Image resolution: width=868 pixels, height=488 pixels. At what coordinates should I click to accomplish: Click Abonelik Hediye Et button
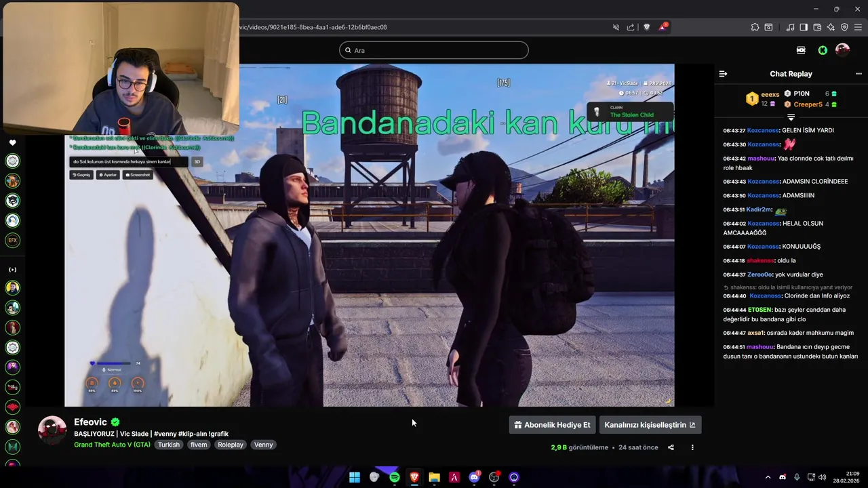click(552, 425)
